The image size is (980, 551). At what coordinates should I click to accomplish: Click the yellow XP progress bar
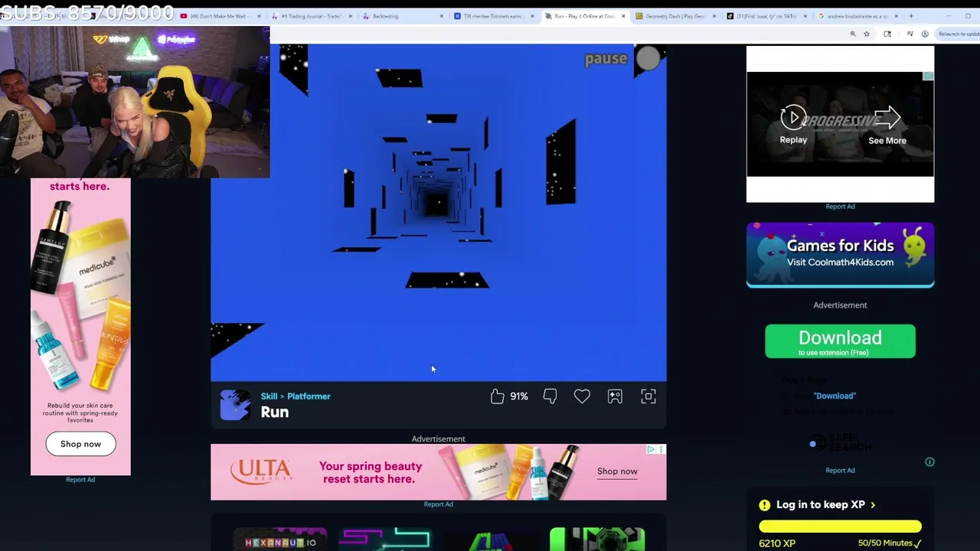(840, 527)
